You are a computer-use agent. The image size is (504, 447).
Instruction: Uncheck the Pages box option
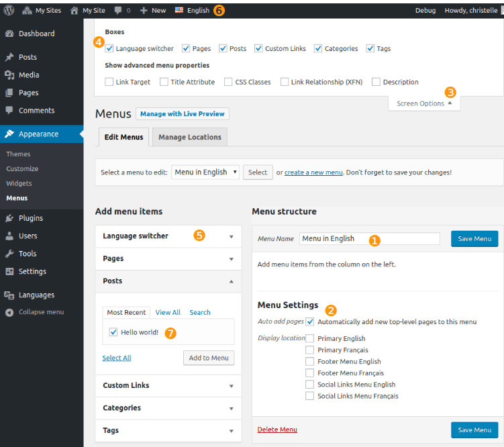coord(186,48)
